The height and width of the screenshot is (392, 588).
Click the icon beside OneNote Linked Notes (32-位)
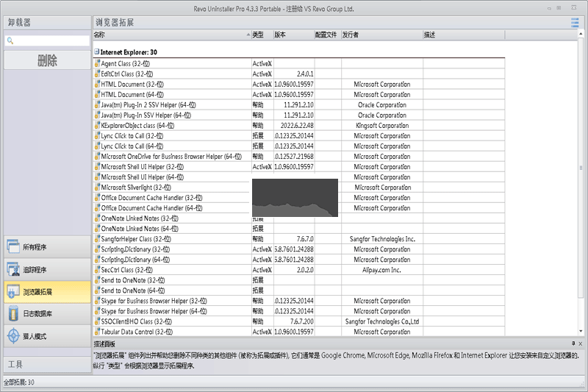97,218
